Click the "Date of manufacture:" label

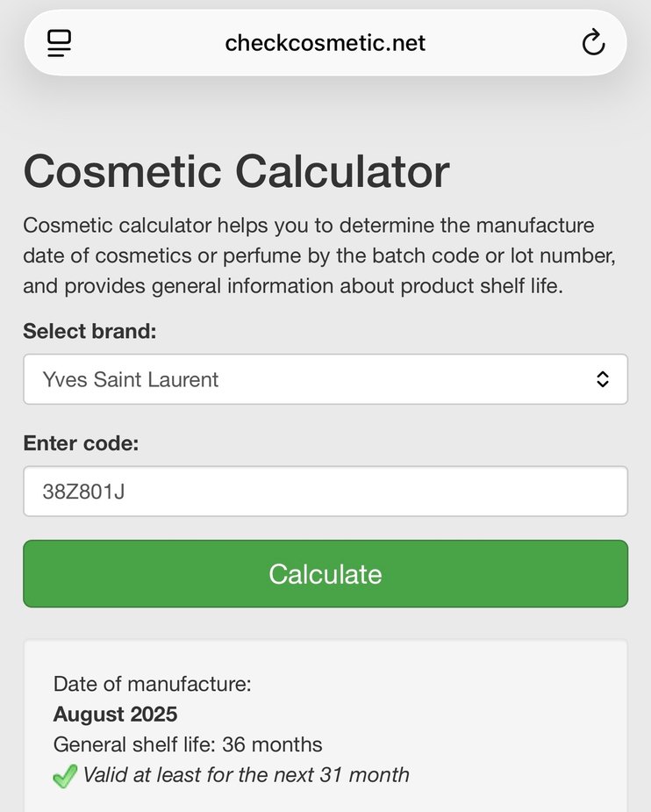[x=152, y=684]
